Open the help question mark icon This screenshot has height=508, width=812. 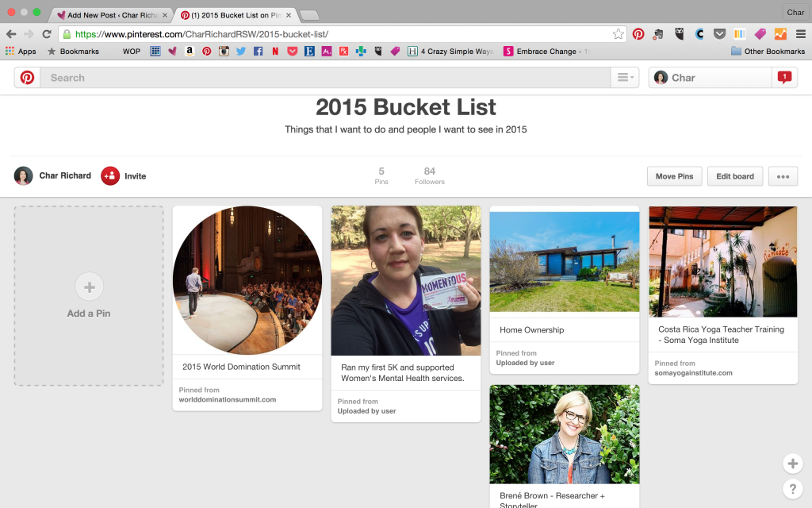tap(792, 489)
